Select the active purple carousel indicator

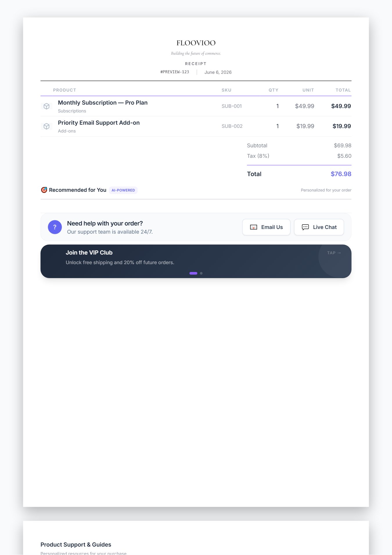pos(193,273)
